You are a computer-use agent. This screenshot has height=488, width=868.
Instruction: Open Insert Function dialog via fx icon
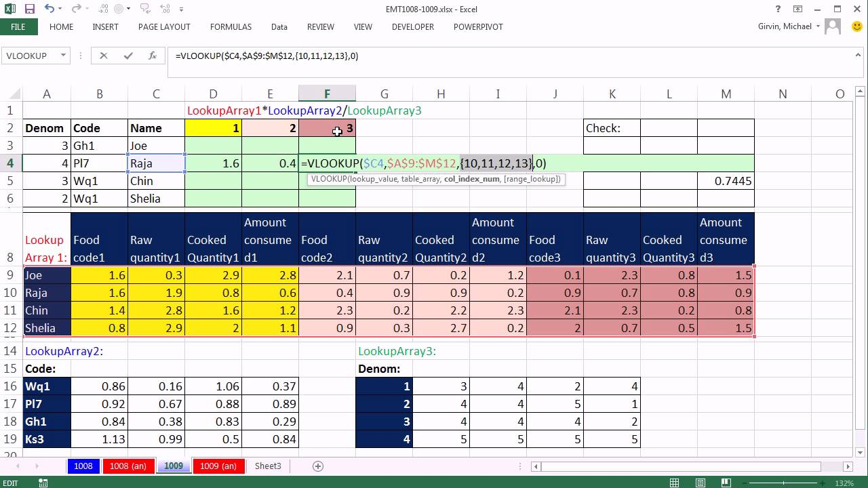click(x=153, y=56)
